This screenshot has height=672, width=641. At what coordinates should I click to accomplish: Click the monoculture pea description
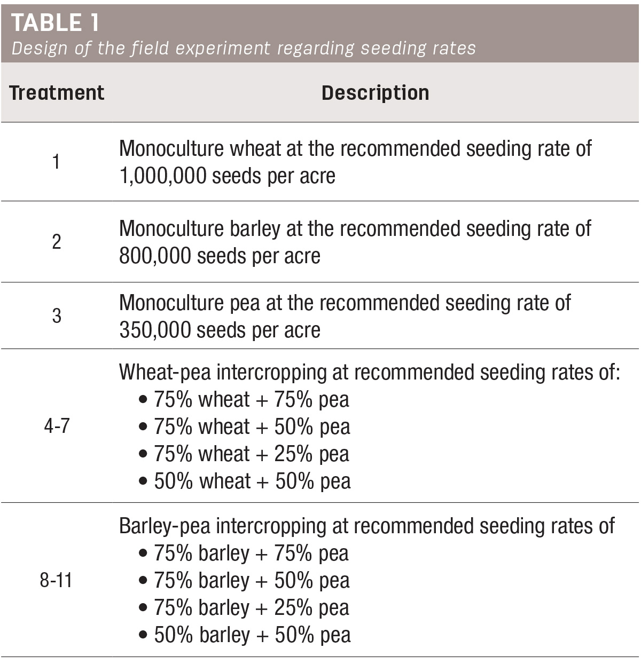pyautogui.click(x=345, y=317)
